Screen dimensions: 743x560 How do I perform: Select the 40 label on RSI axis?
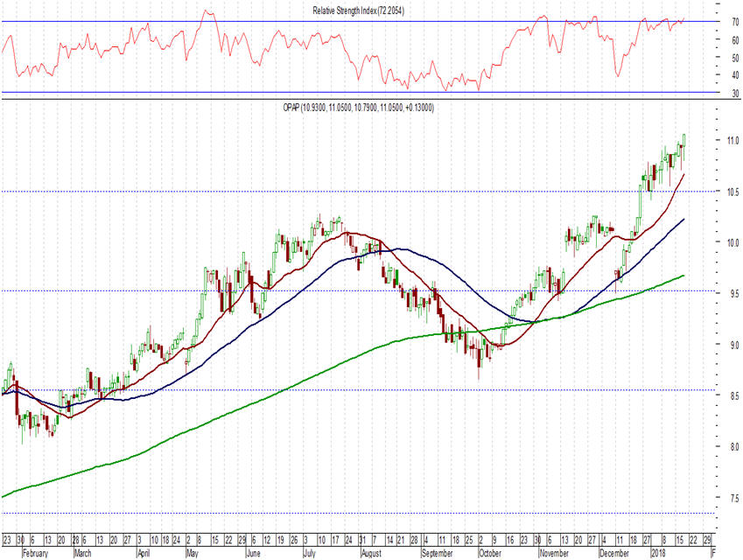(x=735, y=75)
